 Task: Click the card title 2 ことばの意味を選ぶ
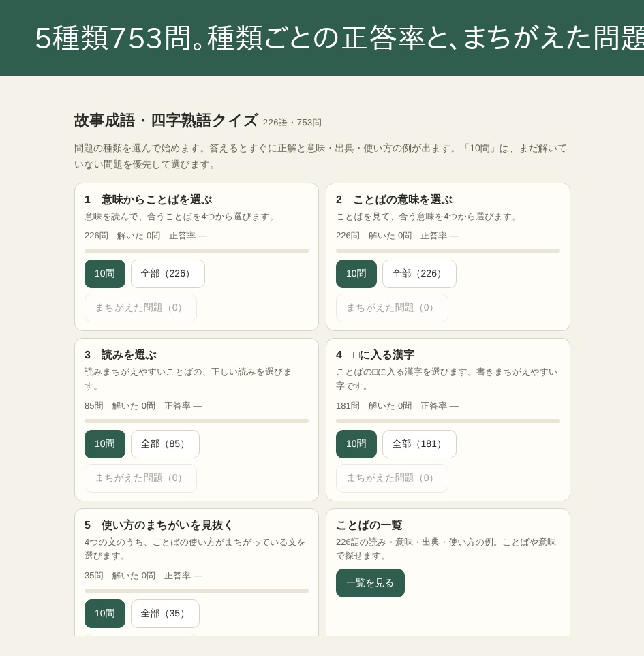(x=394, y=200)
